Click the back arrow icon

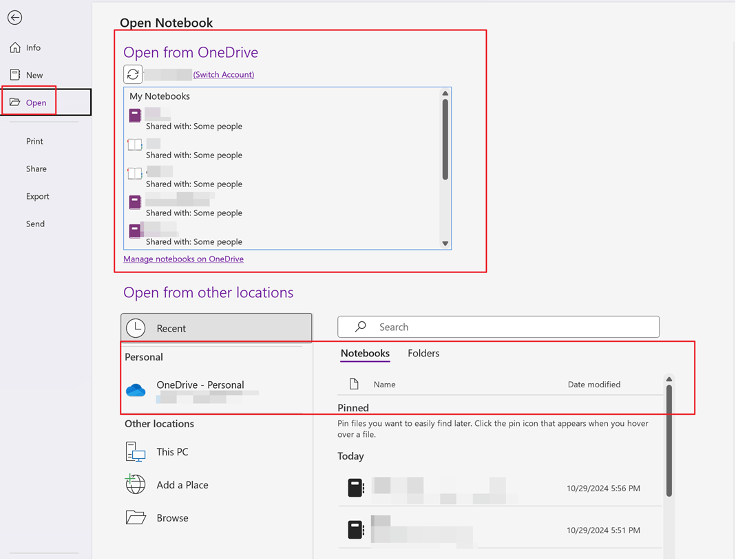[x=15, y=18]
